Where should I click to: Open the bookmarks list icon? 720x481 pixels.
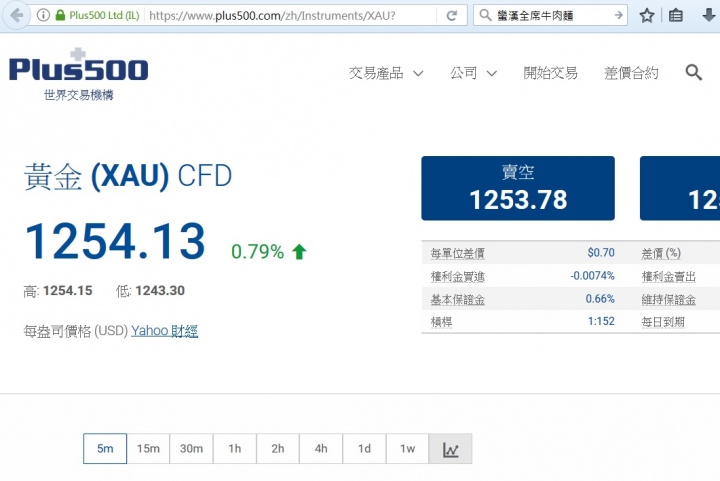tap(675, 16)
